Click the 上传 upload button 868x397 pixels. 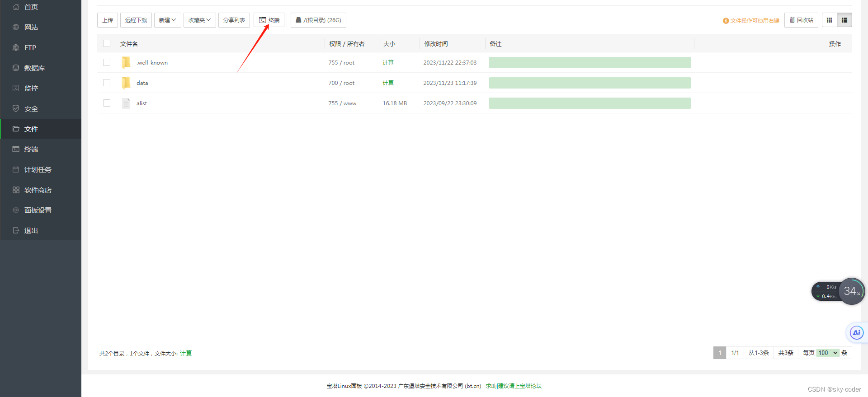108,20
